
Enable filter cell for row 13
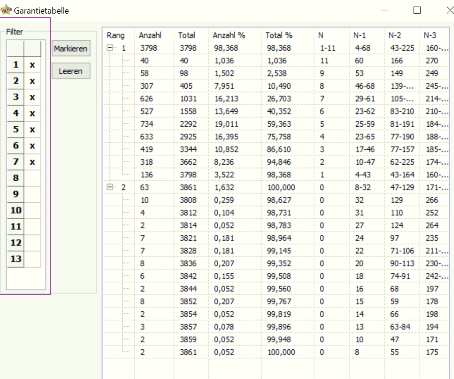pos(32,259)
